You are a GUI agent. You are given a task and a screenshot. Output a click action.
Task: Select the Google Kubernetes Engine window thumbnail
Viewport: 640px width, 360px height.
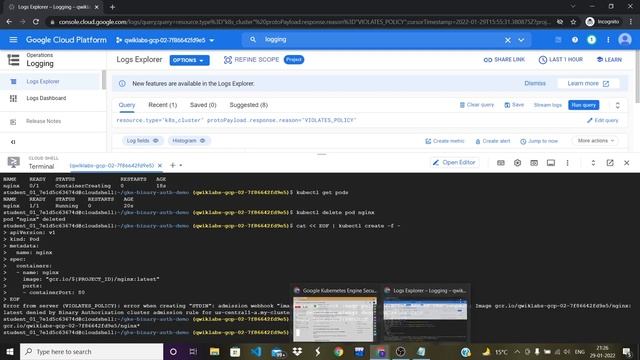[335, 314]
